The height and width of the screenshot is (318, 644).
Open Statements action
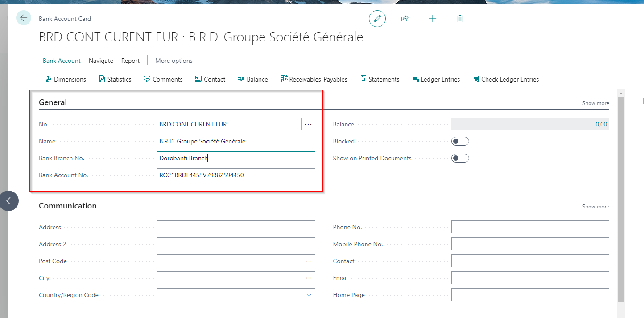(x=380, y=79)
